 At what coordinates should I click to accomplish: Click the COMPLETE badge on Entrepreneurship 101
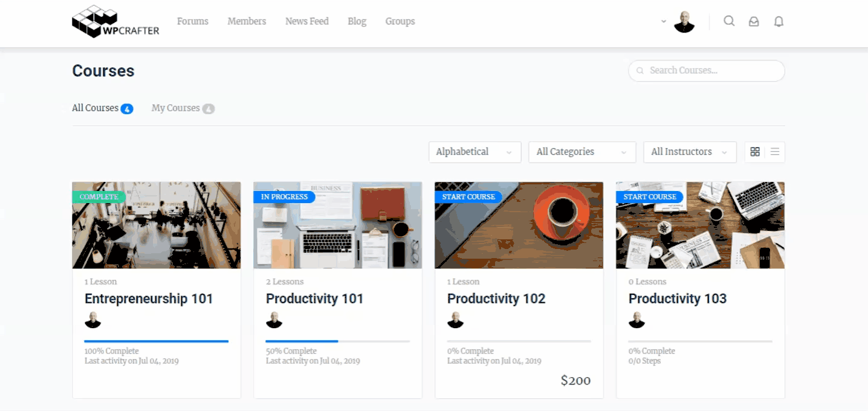[99, 196]
